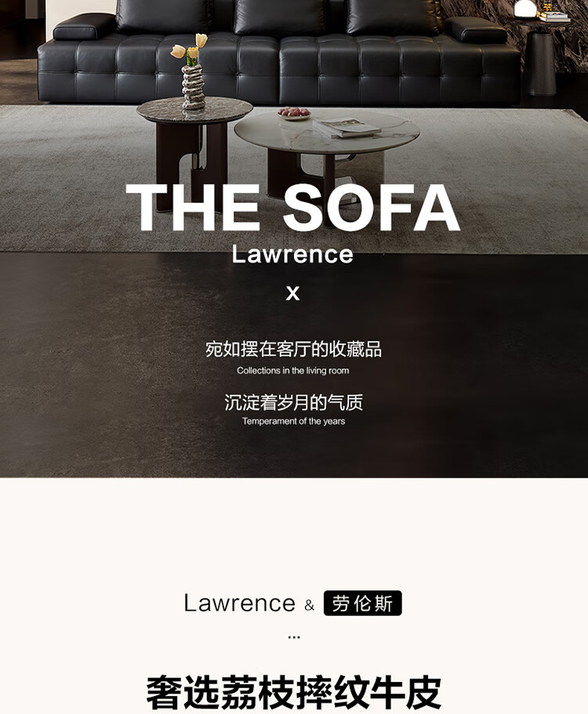Click the small X symbol below Lawrence
Screen dimensions: 588x714
[x=293, y=293]
